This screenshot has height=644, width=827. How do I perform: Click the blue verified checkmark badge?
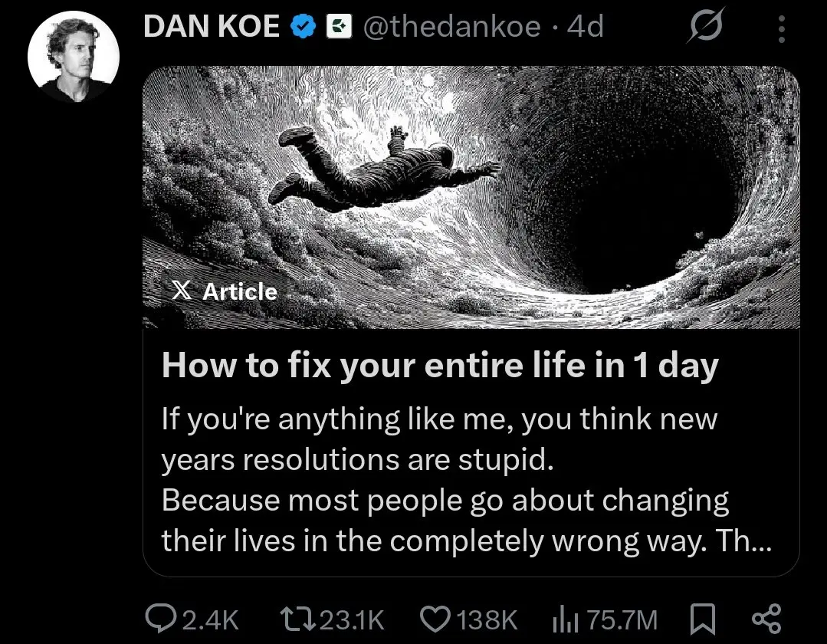click(304, 27)
